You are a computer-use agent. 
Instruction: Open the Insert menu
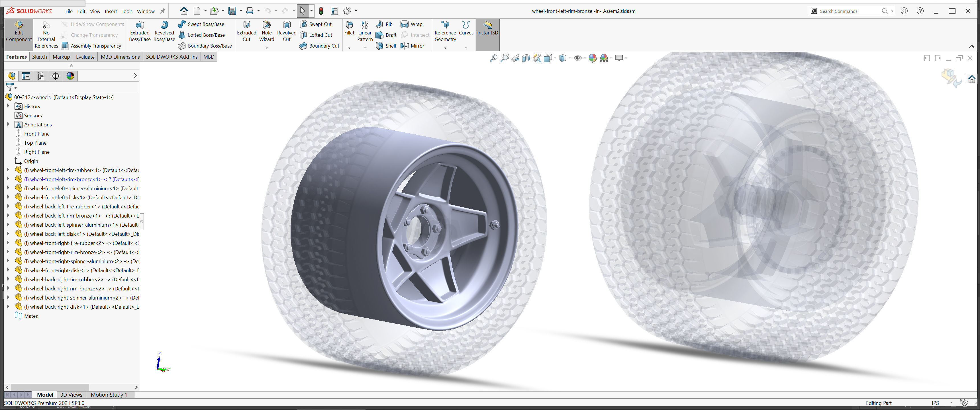click(111, 11)
